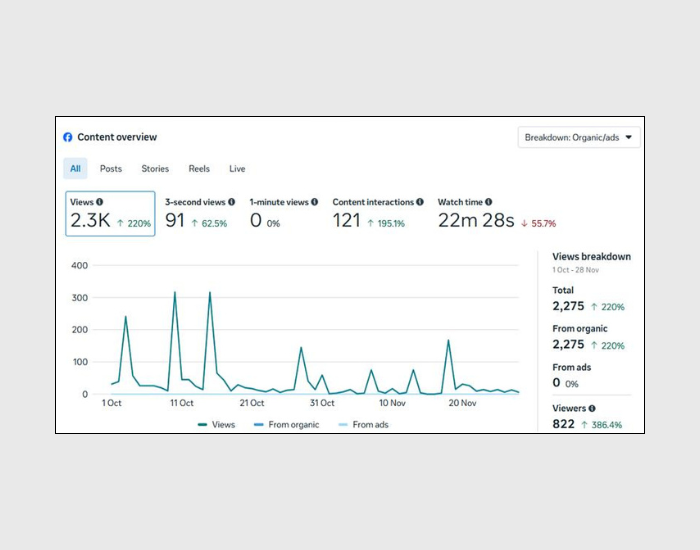Toggle the Views series in chart legend

point(217,425)
